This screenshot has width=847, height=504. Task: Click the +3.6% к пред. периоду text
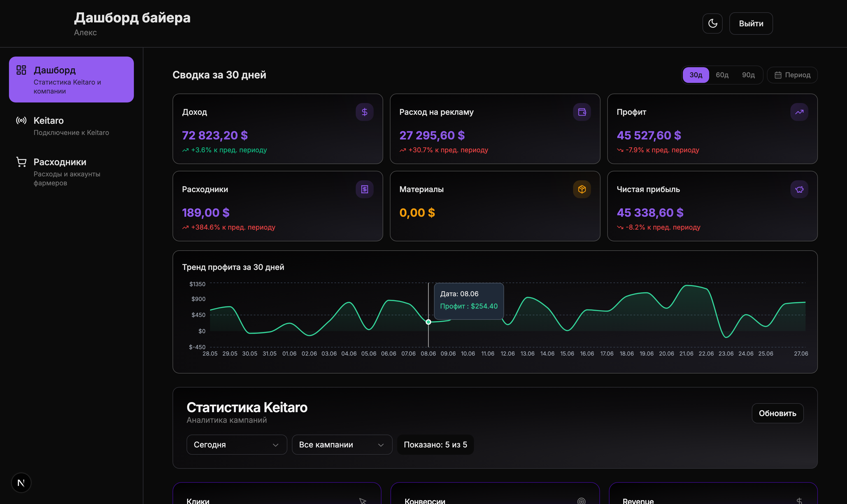click(229, 150)
